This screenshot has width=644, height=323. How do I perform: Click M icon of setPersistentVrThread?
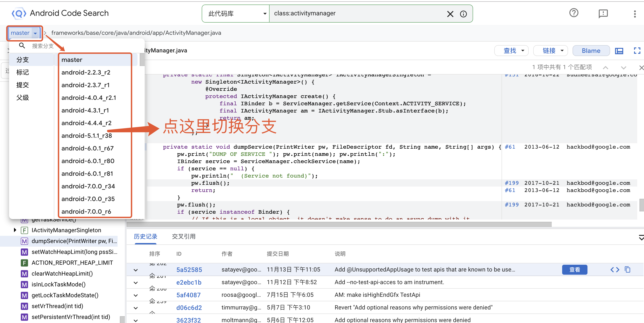(24, 317)
